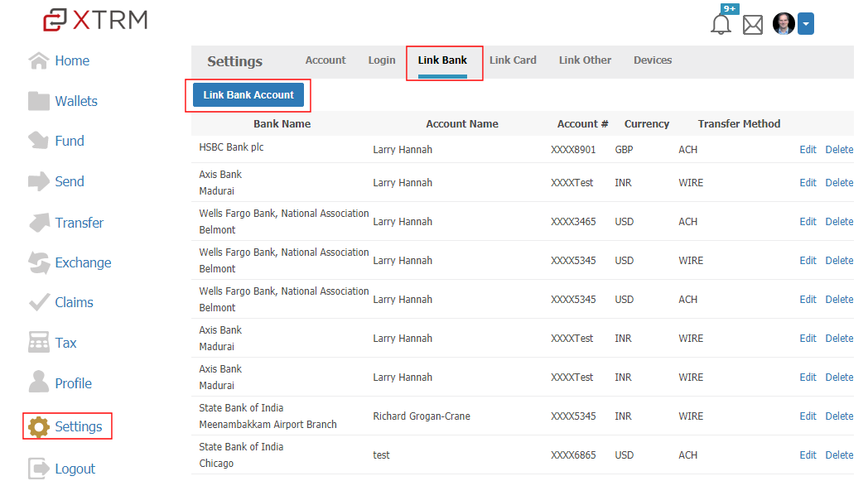Log out via Logout link
Image resolution: width=868 pixels, height=481 pixels.
75,469
